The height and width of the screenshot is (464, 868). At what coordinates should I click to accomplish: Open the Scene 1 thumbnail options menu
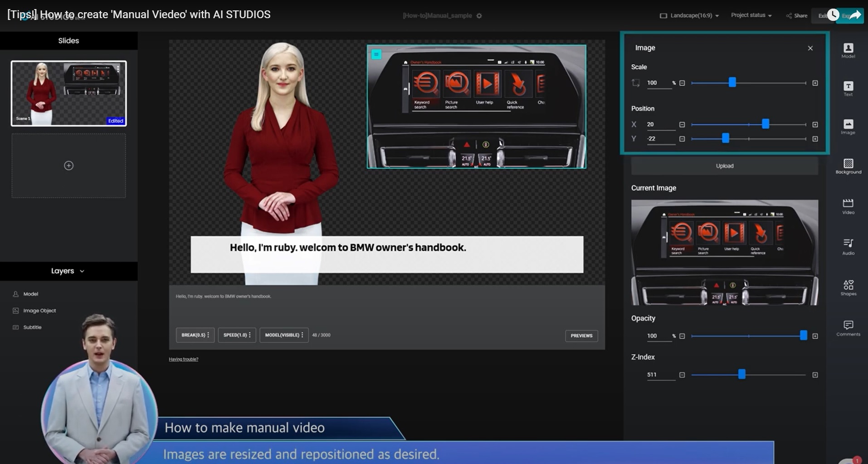(x=118, y=68)
